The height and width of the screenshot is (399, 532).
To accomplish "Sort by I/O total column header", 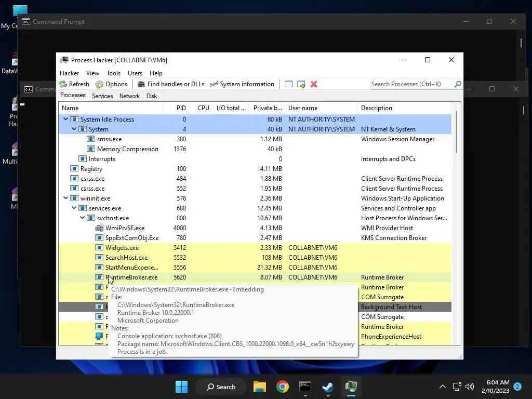I will [231, 108].
